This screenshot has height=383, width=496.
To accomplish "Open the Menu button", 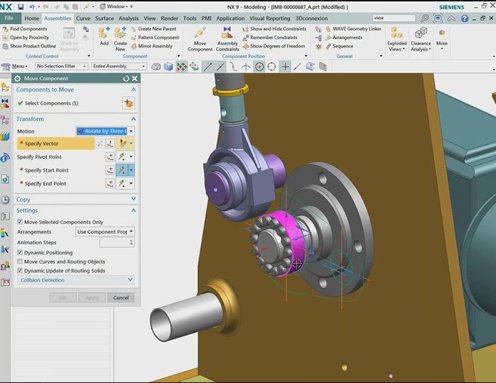I will pos(16,66).
